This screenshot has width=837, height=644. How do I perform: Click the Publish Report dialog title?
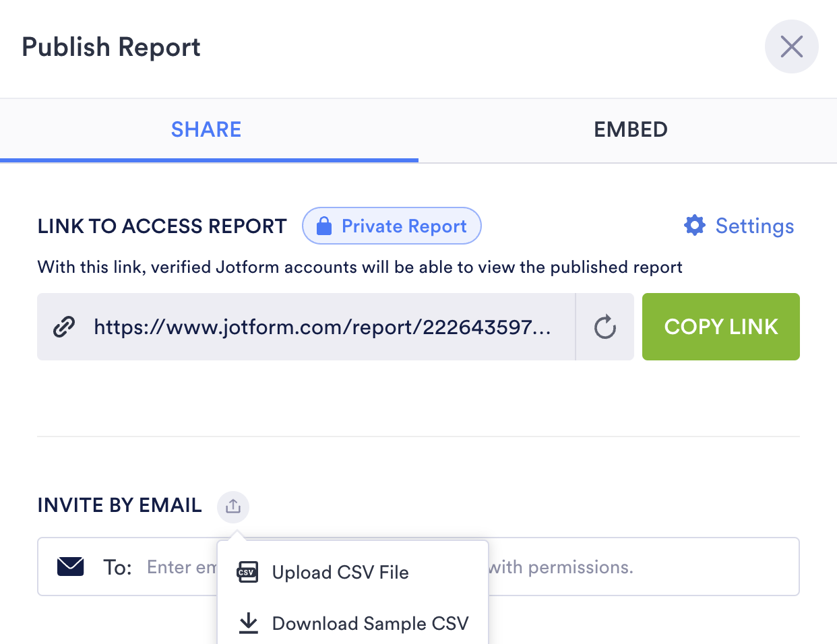[x=111, y=47]
